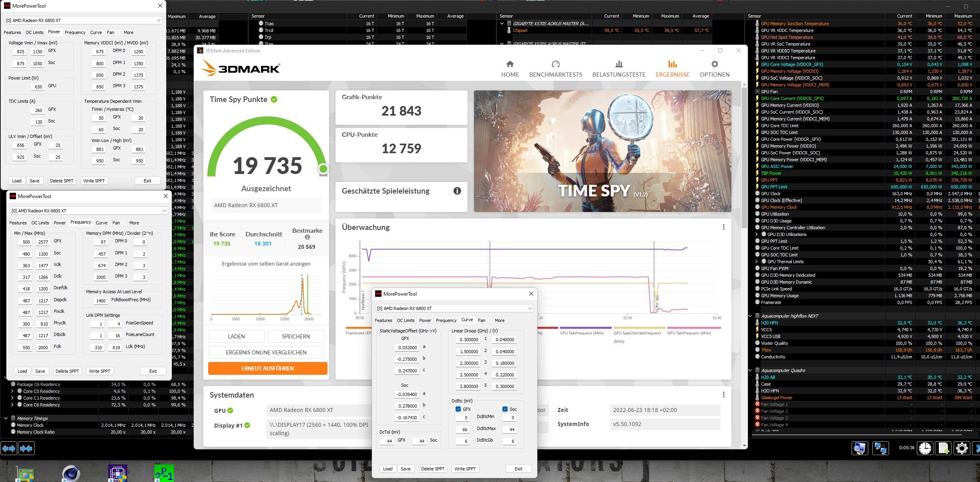Click GPU Power Limit field with 650
Image resolution: width=980 pixels, height=482 pixels.
click(38, 87)
